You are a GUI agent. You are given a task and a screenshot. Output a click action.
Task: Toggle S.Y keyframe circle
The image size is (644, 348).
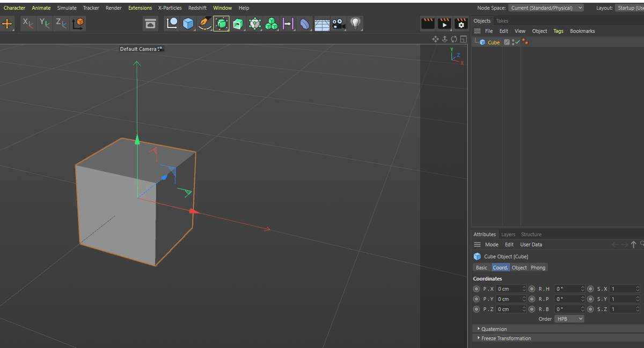[x=590, y=299]
